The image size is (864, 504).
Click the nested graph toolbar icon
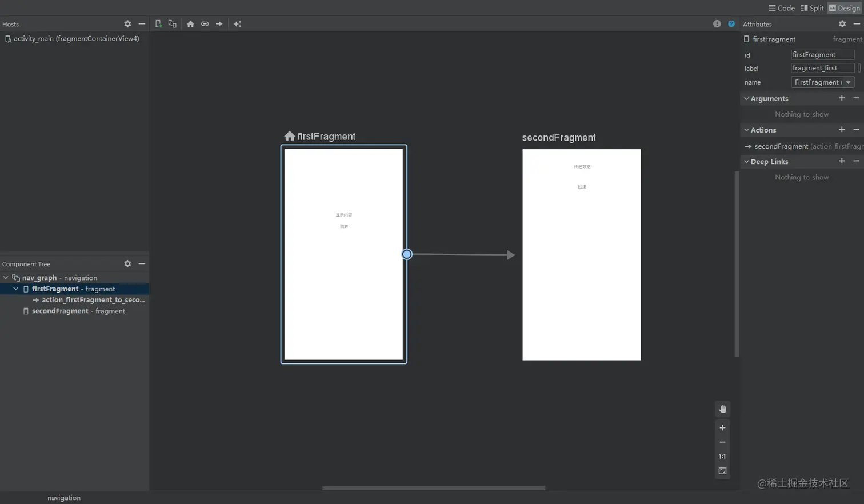172,24
